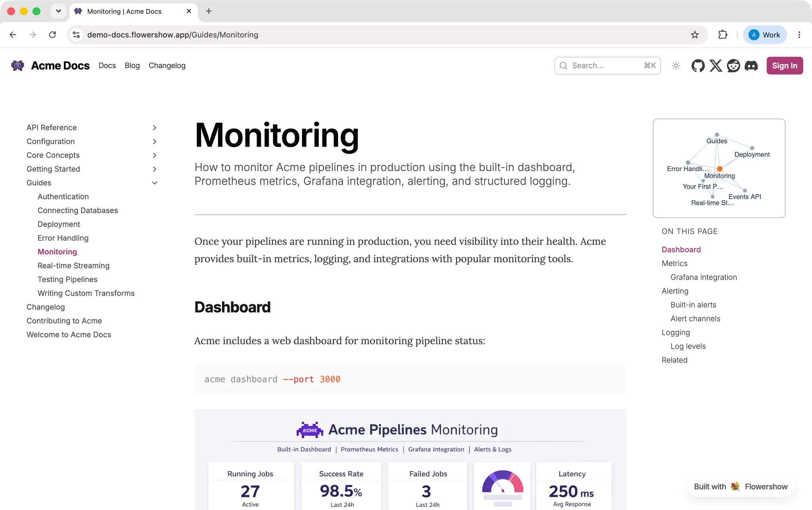Click the Guides node in graph

point(717,135)
